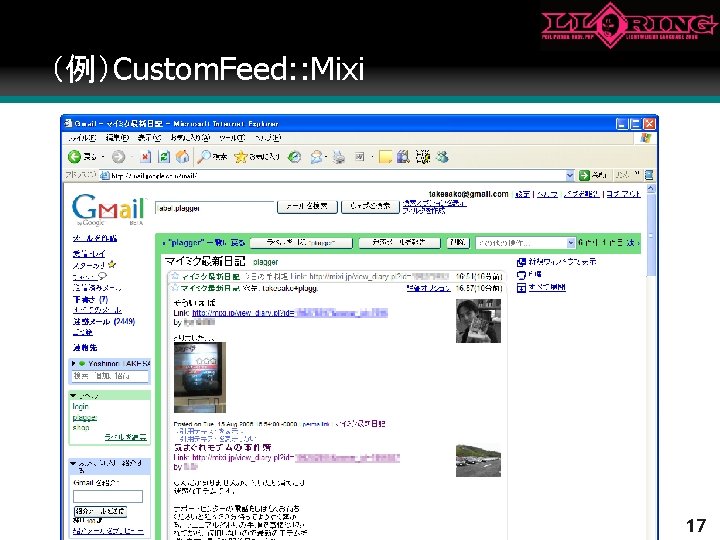
Task: Click the Refresh page icon
Action: (164, 157)
